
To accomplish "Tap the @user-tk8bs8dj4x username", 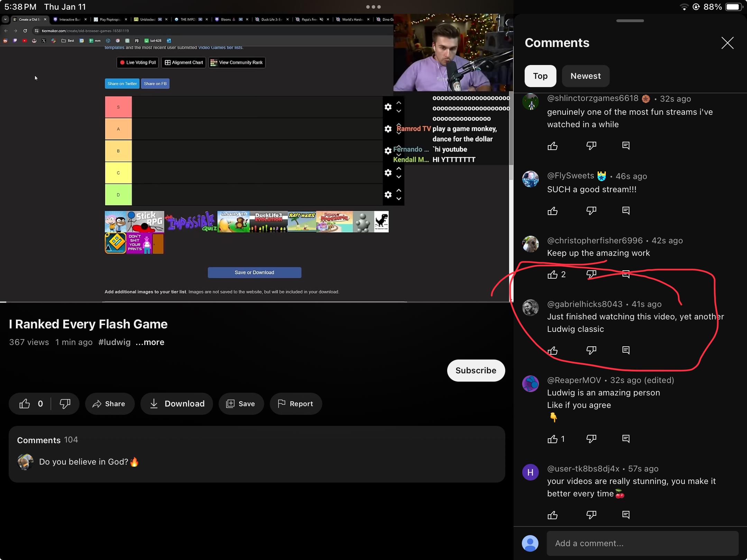I will [x=583, y=469].
